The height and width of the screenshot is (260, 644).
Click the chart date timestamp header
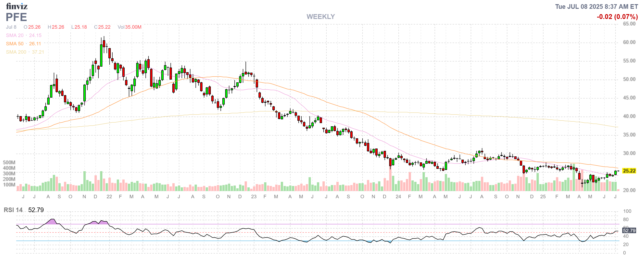click(596, 6)
